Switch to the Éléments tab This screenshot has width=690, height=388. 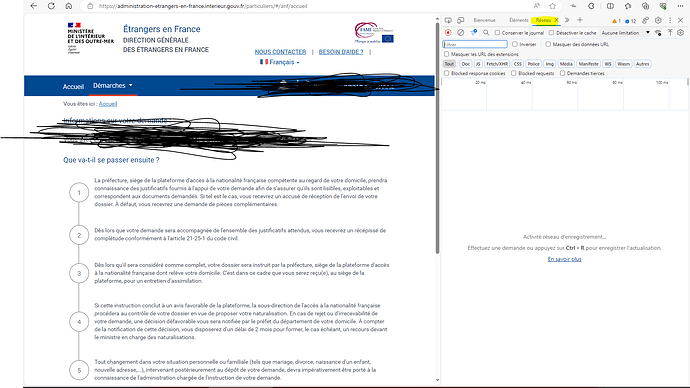(518, 20)
